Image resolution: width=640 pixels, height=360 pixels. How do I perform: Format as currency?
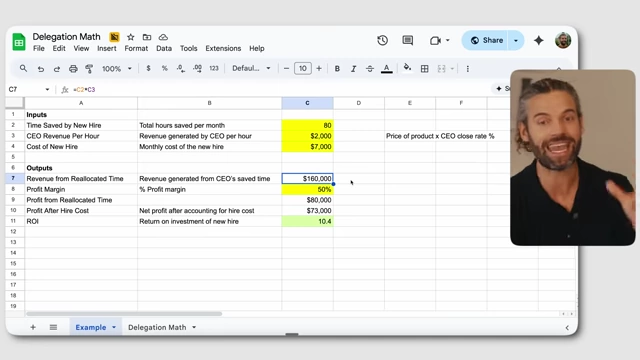[149, 69]
